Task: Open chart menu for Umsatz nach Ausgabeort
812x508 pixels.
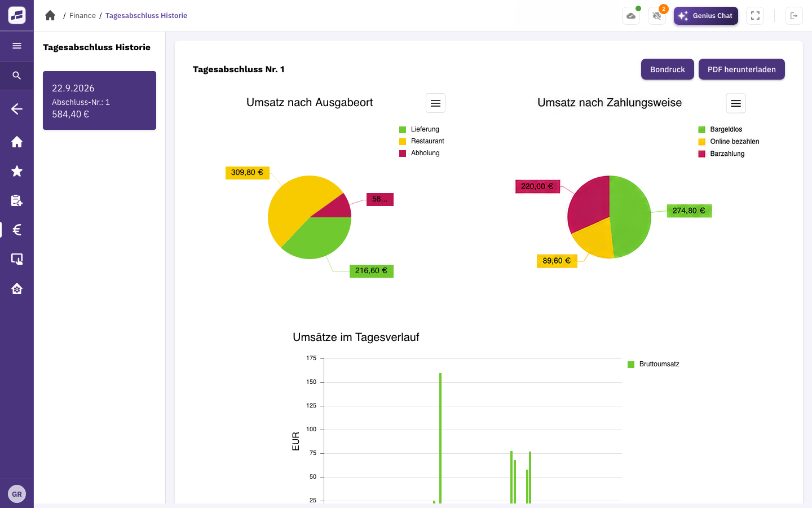Action: [x=435, y=103]
